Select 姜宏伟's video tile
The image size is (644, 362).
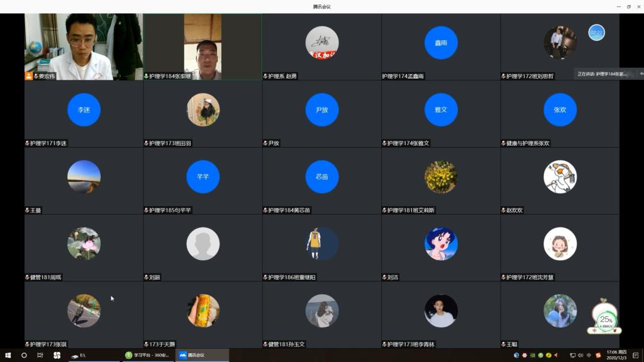point(84,47)
